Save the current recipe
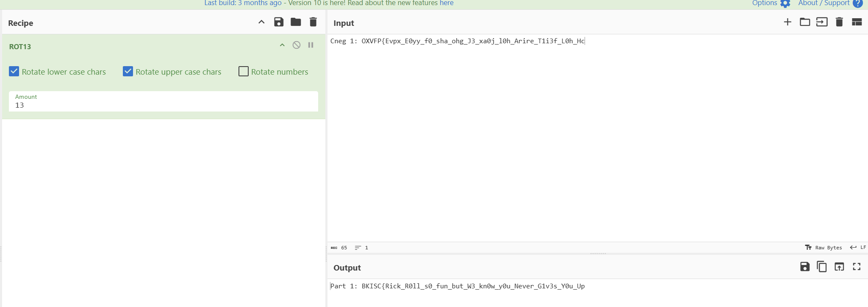This screenshot has width=868, height=307. pyautogui.click(x=278, y=22)
